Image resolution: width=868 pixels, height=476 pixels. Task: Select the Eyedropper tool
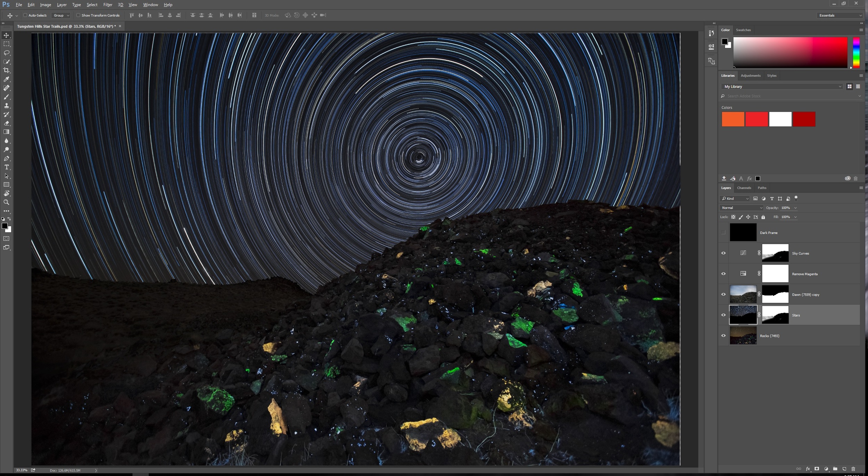7,79
